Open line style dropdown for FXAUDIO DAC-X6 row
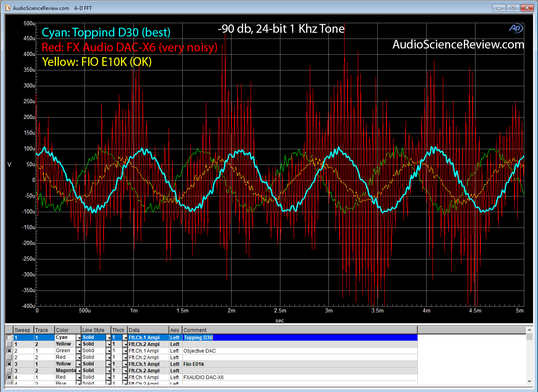Screen dimensions: 538x392 click(x=109, y=377)
